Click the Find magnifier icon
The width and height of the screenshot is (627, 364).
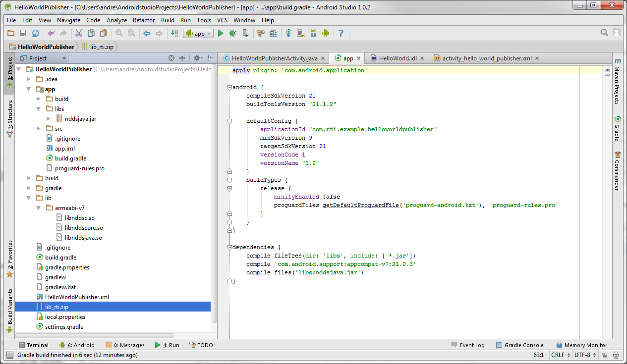tap(119, 33)
